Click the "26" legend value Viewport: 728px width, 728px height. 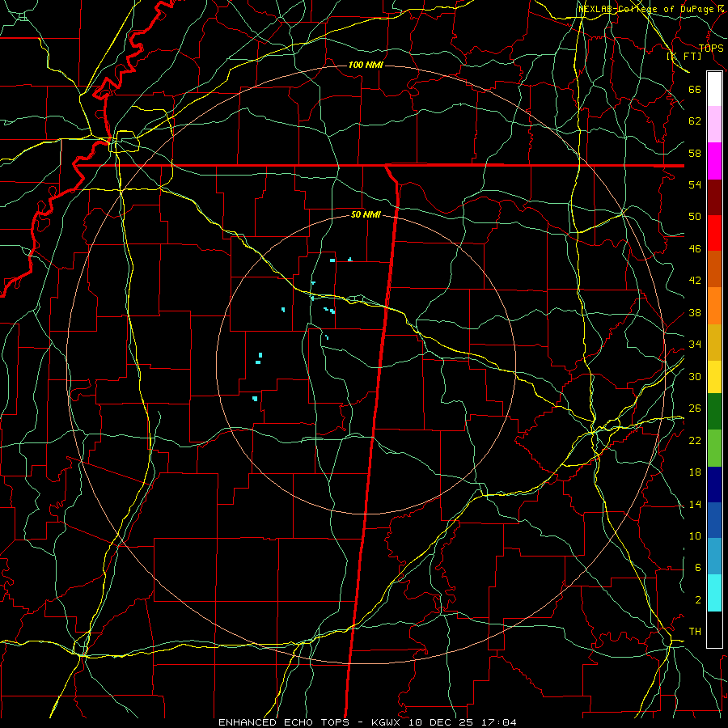click(695, 408)
